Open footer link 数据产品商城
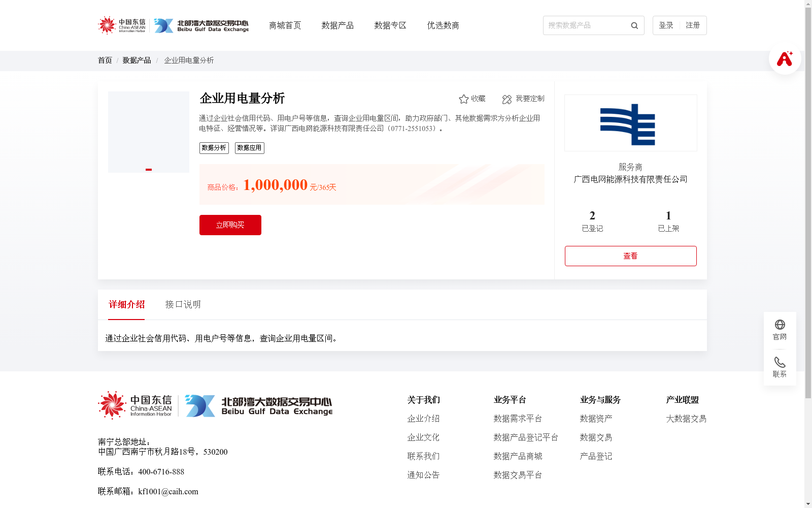Screen dimensions: 812x508 coord(518,456)
